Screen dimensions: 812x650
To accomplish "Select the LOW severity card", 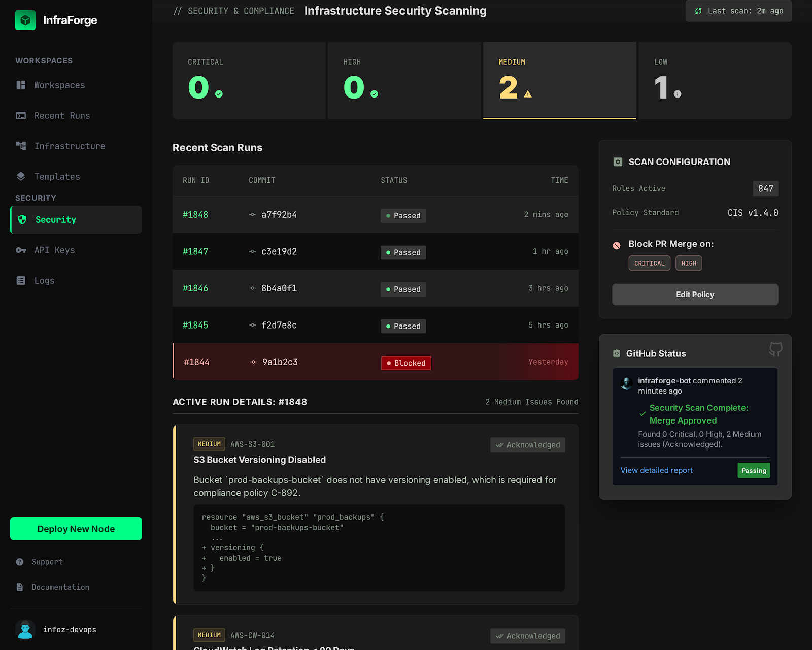I will [x=715, y=81].
